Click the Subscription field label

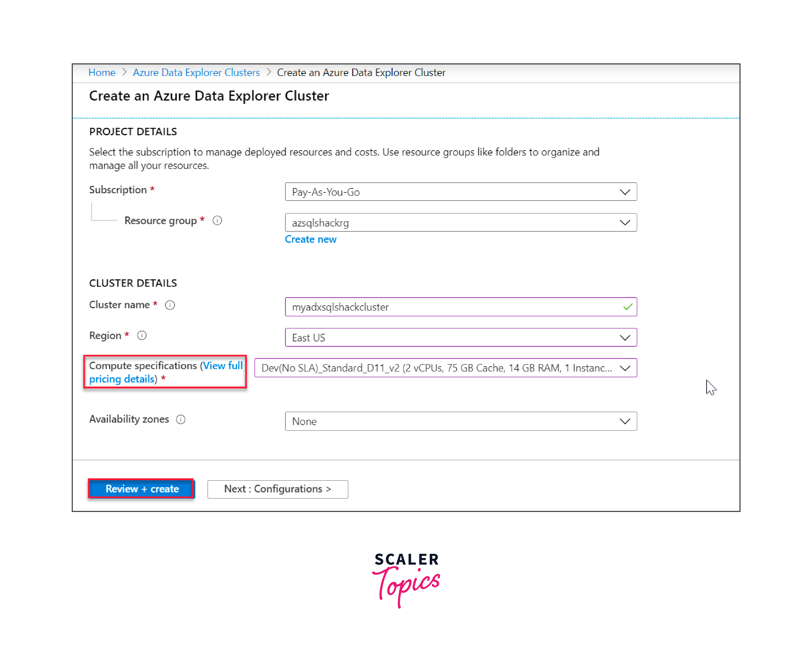[x=118, y=189]
